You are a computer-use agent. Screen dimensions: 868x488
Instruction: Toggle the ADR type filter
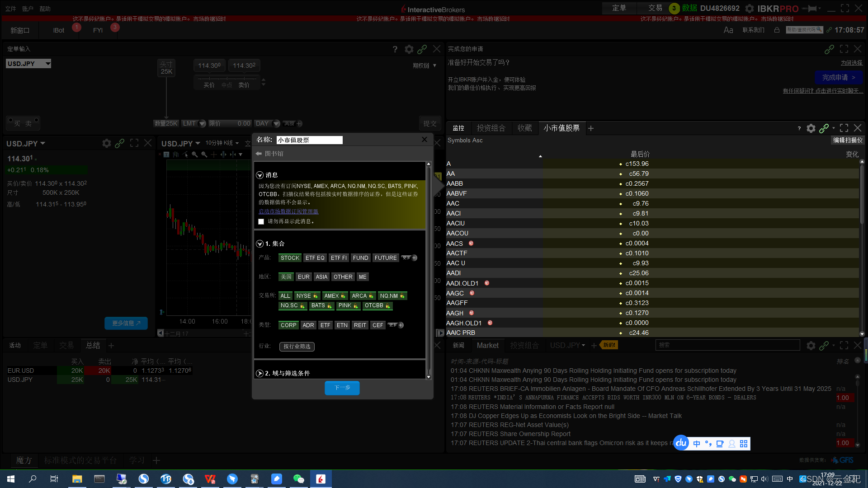(x=308, y=325)
